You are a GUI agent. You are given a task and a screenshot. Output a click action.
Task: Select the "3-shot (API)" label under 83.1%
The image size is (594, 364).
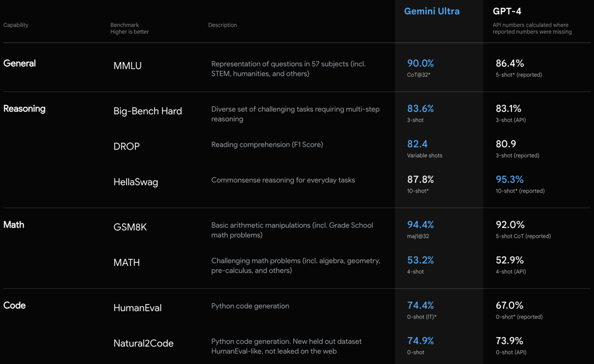pyautogui.click(x=511, y=120)
